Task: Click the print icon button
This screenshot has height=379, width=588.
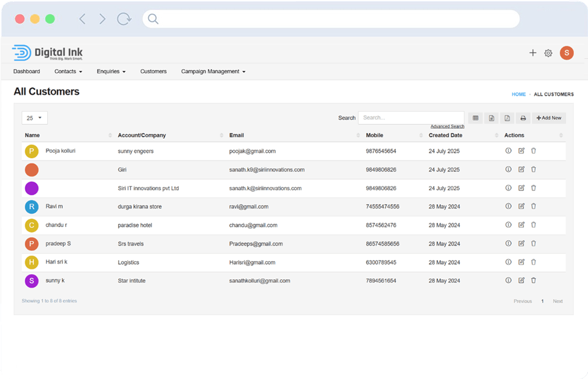Action: click(x=523, y=118)
